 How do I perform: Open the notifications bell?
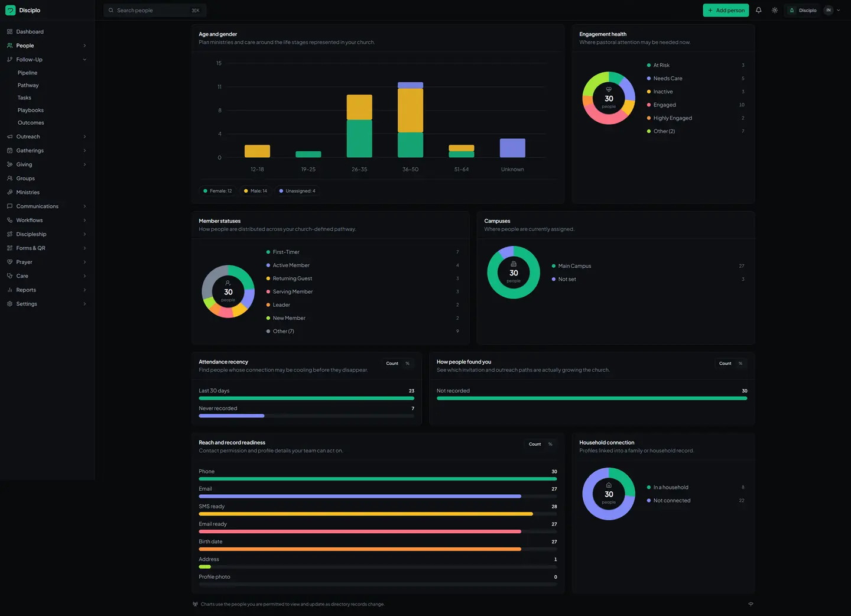tap(758, 10)
